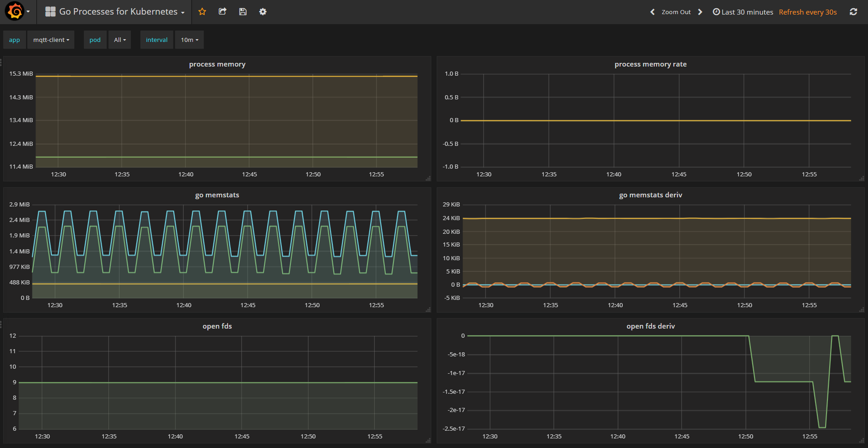This screenshot has width=868, height=448.
Task: Open the go memstats panel menu
Action: point(217,195)
